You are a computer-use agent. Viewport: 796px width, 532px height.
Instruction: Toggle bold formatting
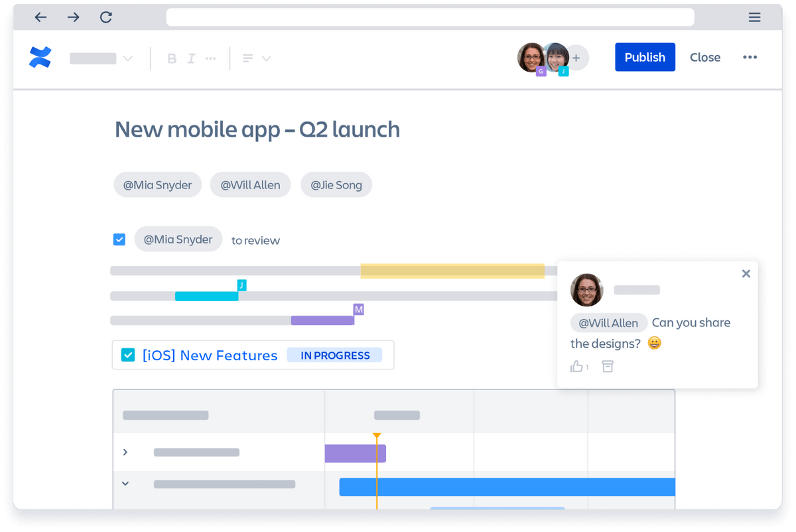[x=172, y=58]
